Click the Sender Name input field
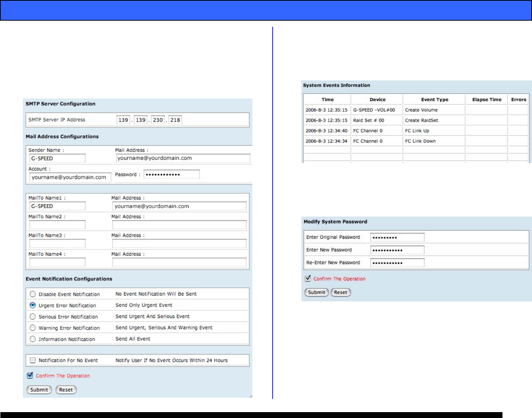Viewport: 532px width, 418px height. (57, 158)
